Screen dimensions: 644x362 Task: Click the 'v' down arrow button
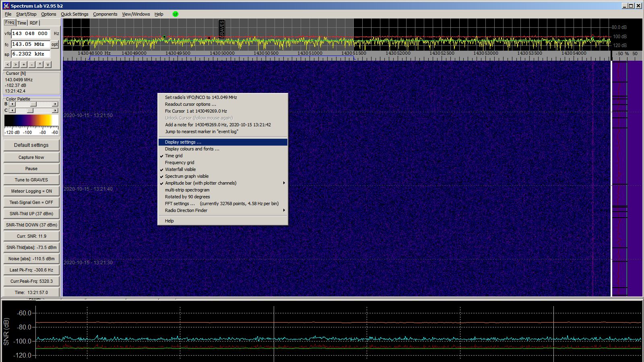pyautogui.click(x=48, y=64)
